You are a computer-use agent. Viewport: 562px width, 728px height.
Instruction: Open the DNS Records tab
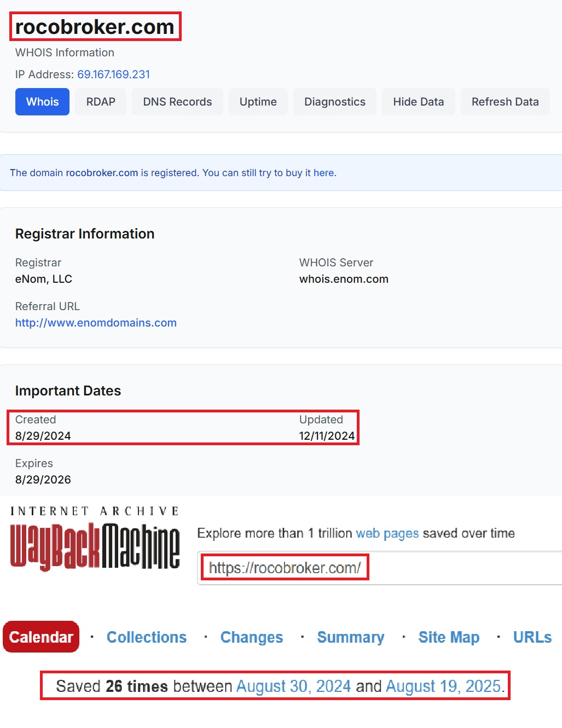pyautogui.click(x=177, y=102)
